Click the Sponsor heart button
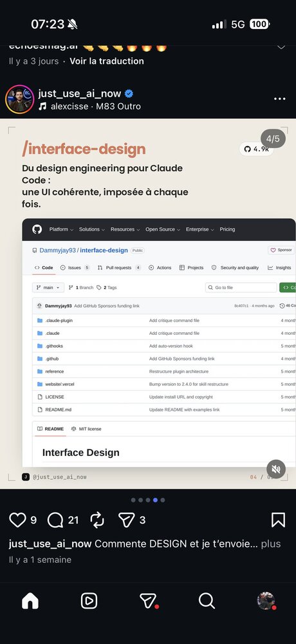The width and height of the screenshot is (296, 644). click(281, 250)
